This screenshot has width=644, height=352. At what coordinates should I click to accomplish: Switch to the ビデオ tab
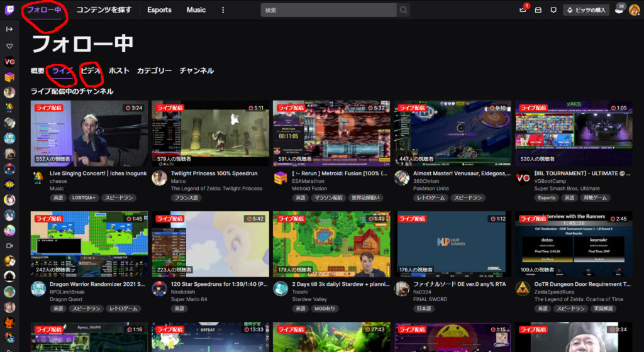[x=91, y=70]
